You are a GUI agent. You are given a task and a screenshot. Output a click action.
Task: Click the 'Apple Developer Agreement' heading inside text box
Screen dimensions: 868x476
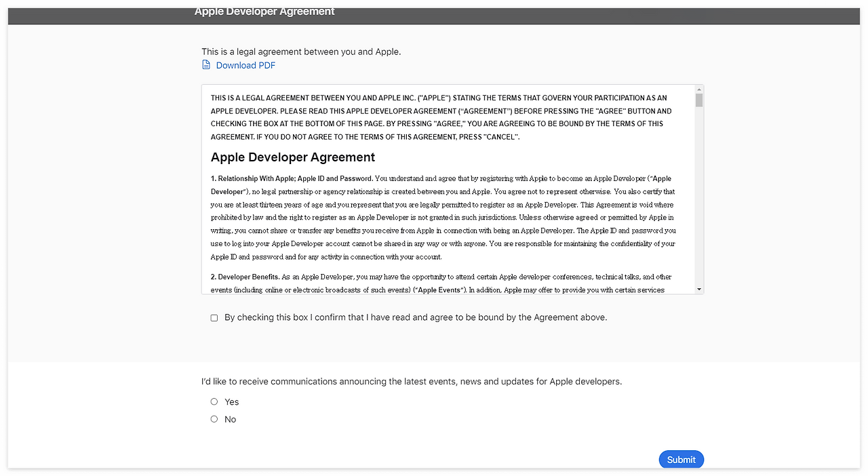tap(293, 157)
